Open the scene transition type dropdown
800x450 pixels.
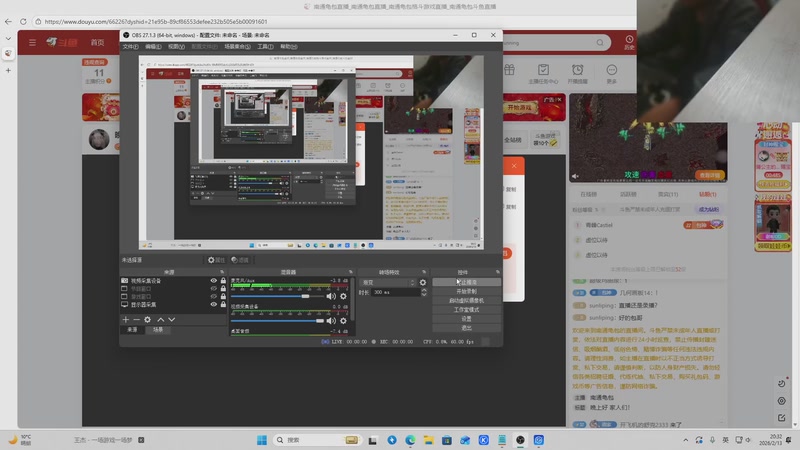388,282
